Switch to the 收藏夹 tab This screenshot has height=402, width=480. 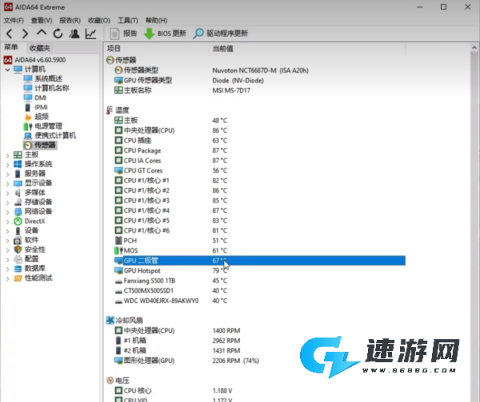pos(40,48)
